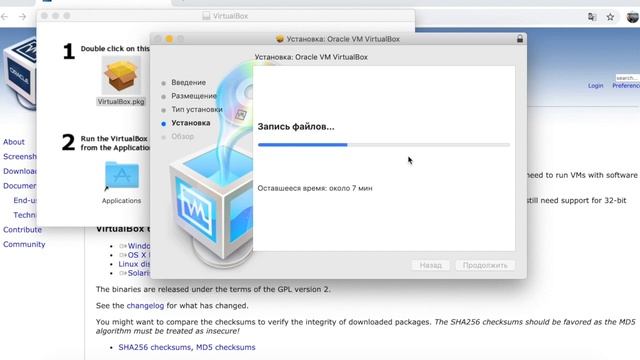Click the 'Запись файлов...' status text
Image resolution: width=640 pixels, height=360 pixels.
click(x=296, y=127)
